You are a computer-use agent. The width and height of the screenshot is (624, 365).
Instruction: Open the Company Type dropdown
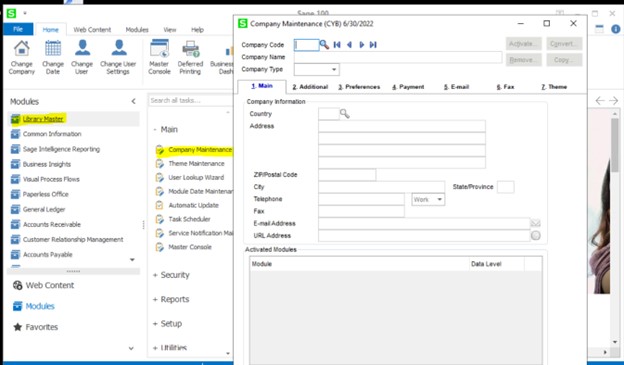pos(333,70)
